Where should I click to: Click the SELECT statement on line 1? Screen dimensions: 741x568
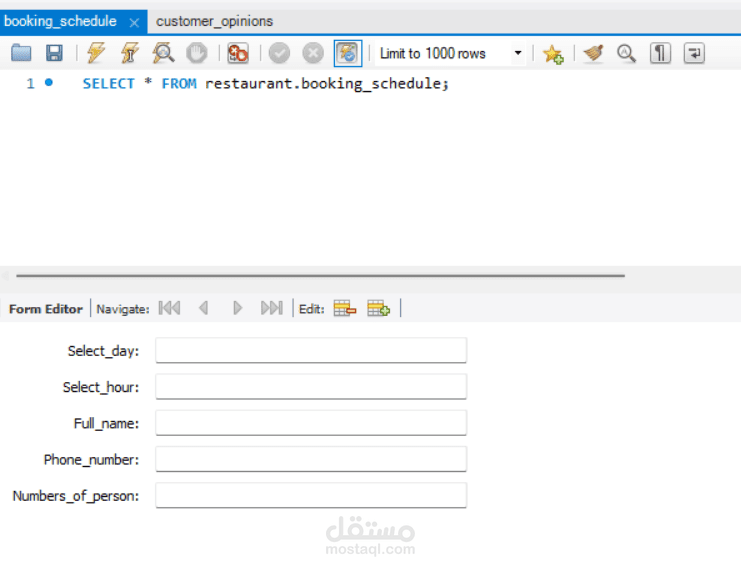266,84
